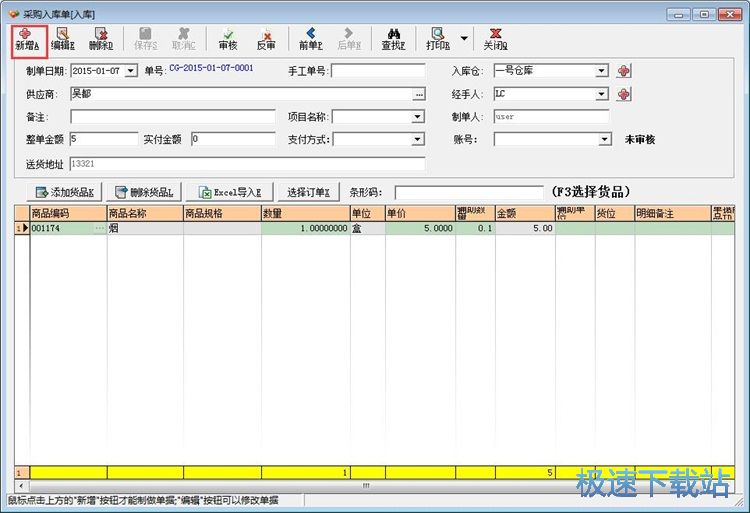Click the 商品名称 column header

point(145,213)
